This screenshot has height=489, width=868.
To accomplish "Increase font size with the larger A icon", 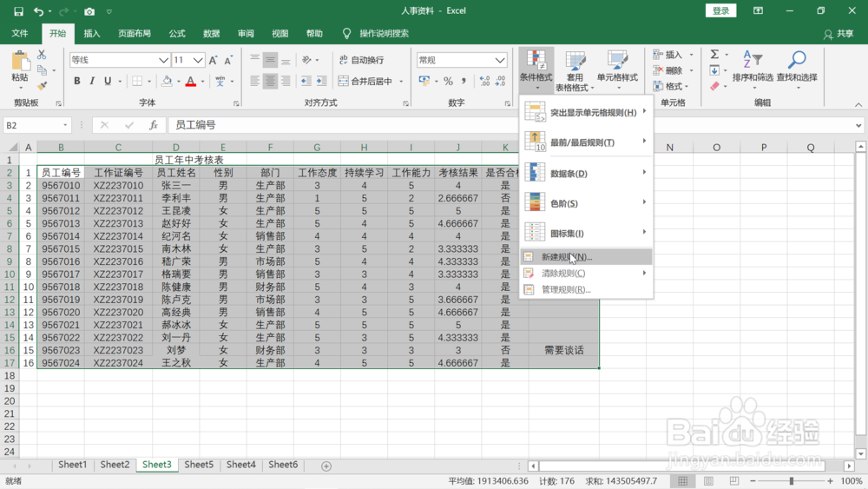I will pos(214,60).
